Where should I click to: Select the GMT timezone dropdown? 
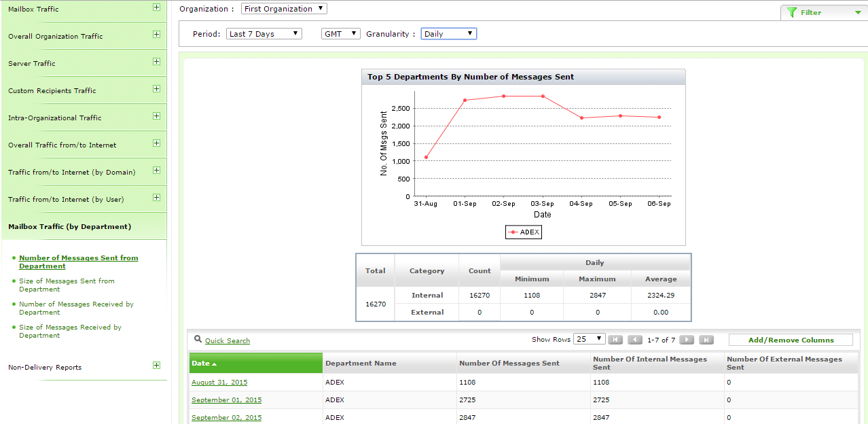340,33
